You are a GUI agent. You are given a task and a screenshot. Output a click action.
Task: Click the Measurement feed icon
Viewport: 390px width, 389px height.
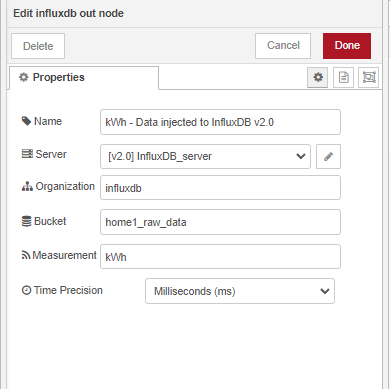(x=26, y=255)
